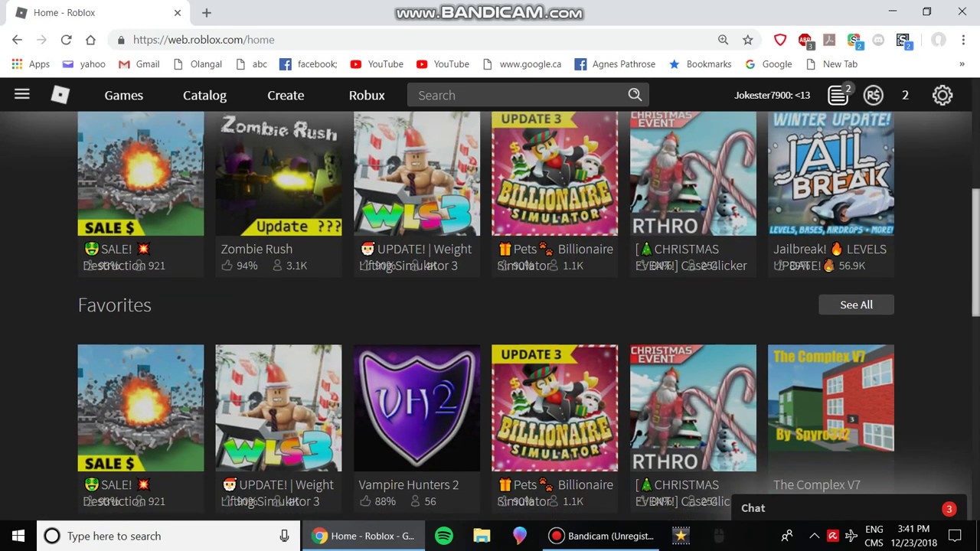980x551 pixels.
Task: Open the www.google.ca bookmark
Action: (x=521, y=64)
